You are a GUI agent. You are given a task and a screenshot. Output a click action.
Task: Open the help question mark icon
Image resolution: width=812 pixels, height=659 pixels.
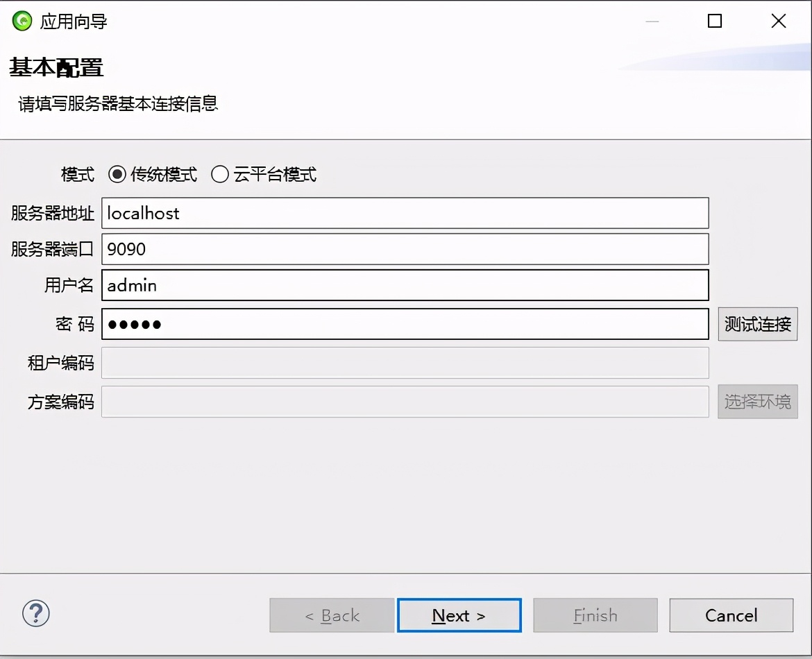click(x=37, y=615)
